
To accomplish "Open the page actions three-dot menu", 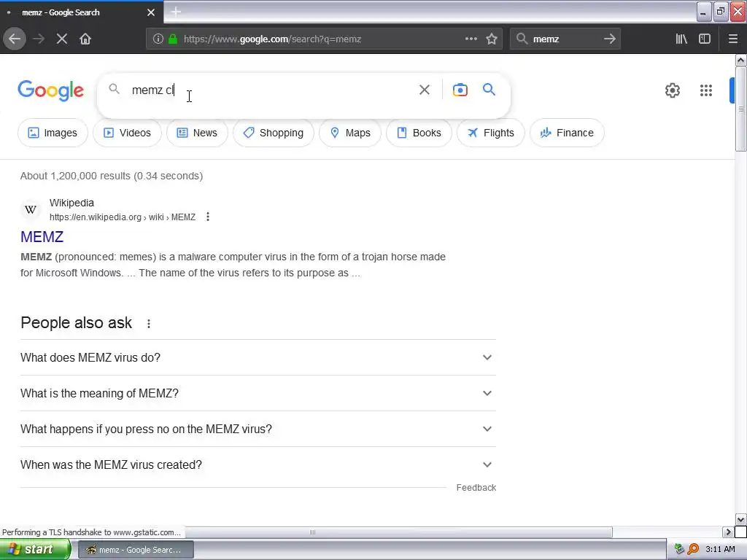I will pyautogui.click(x=471, y=39).
